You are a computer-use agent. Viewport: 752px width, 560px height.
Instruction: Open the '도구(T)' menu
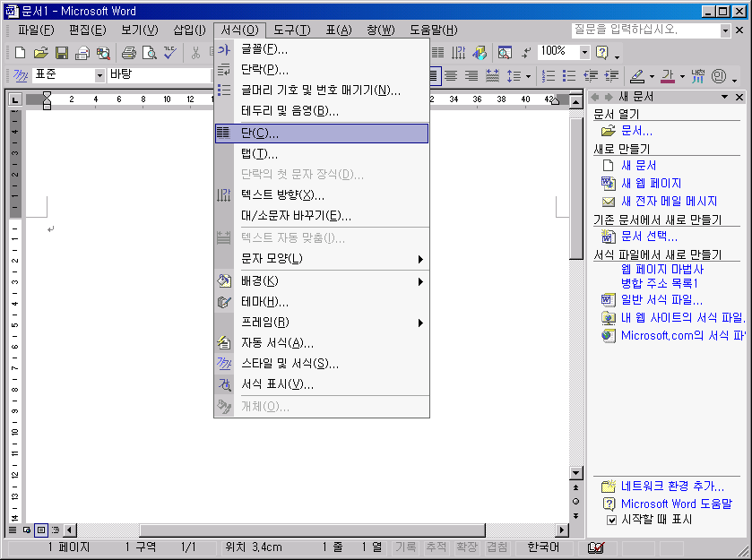292,30
